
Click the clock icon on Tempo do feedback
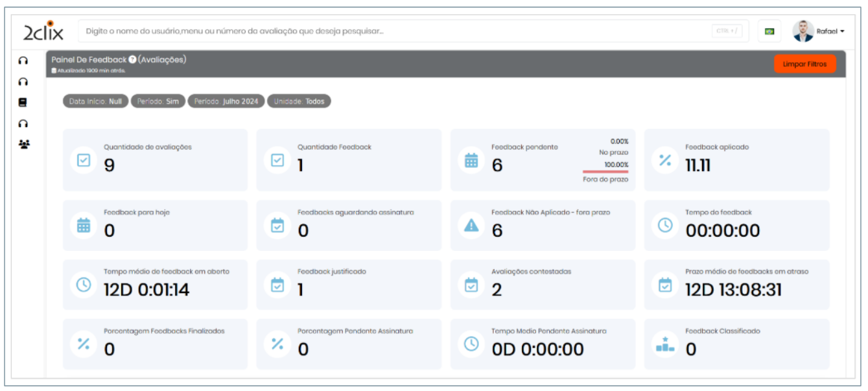point(665,225)
